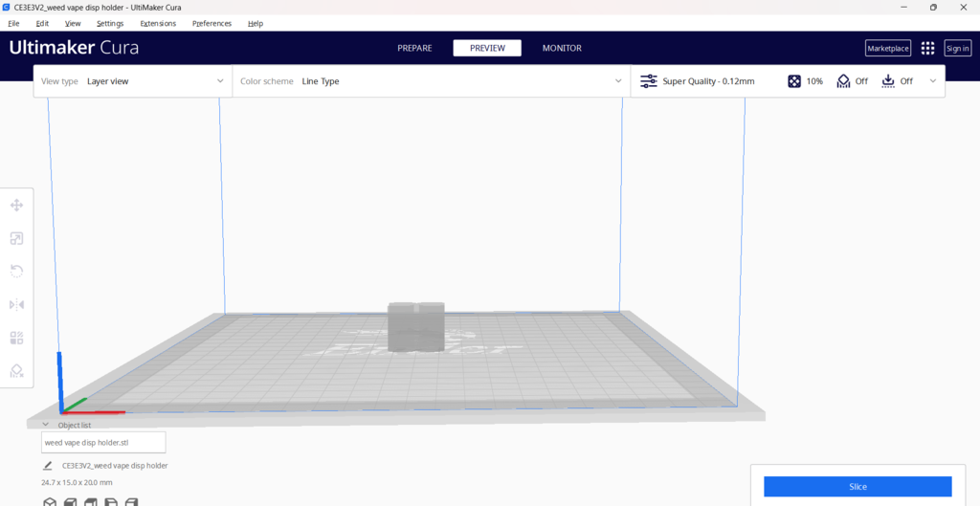Switch to the PREPARE stage tab

[414, 48]
